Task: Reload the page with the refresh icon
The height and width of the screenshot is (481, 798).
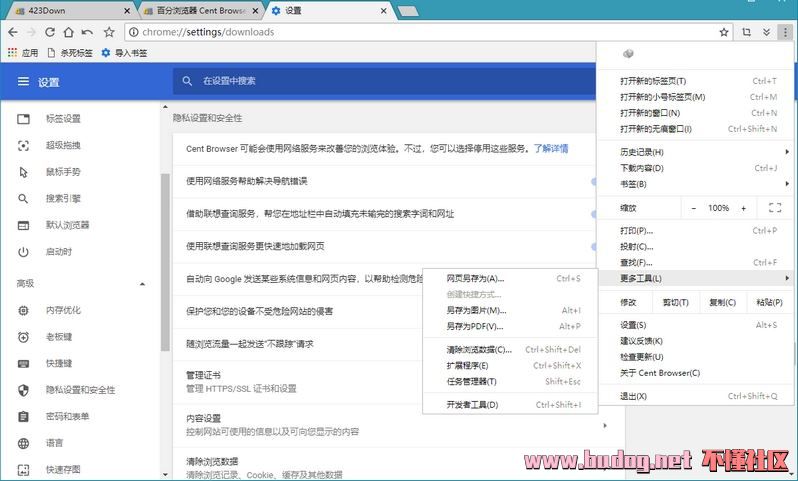Action: tap(49, 32)
